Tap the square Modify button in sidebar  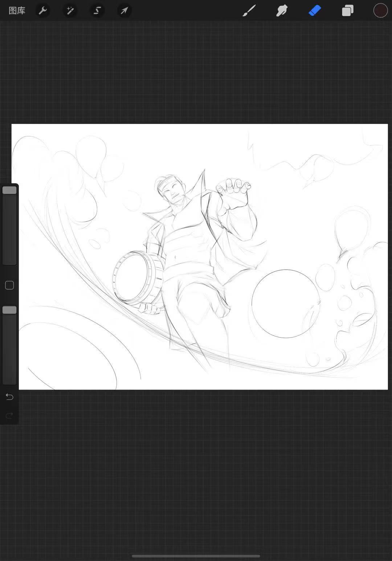pos(9,285)
